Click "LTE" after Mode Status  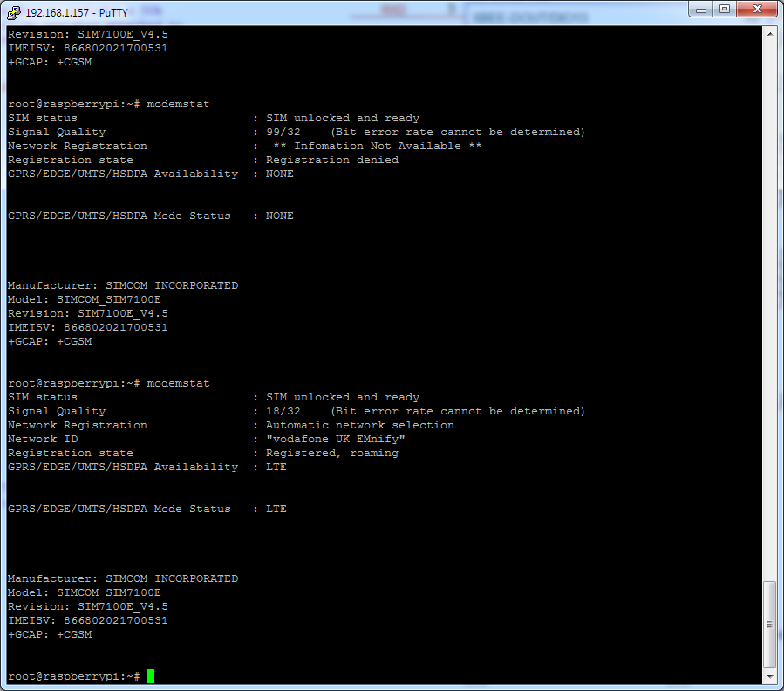[276, 509]
